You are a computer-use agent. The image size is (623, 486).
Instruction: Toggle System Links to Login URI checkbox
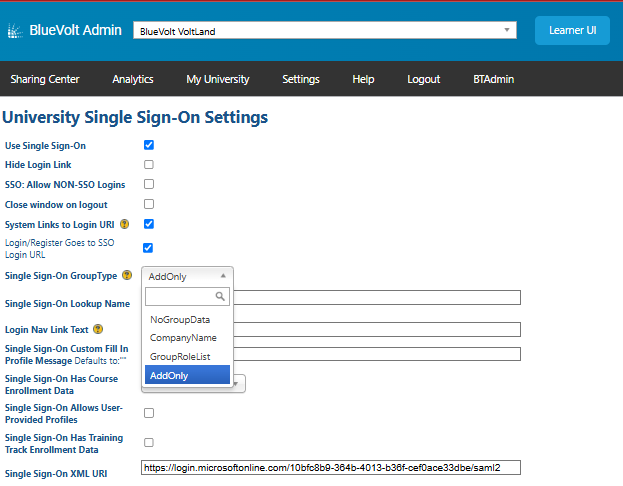[149, 224]
